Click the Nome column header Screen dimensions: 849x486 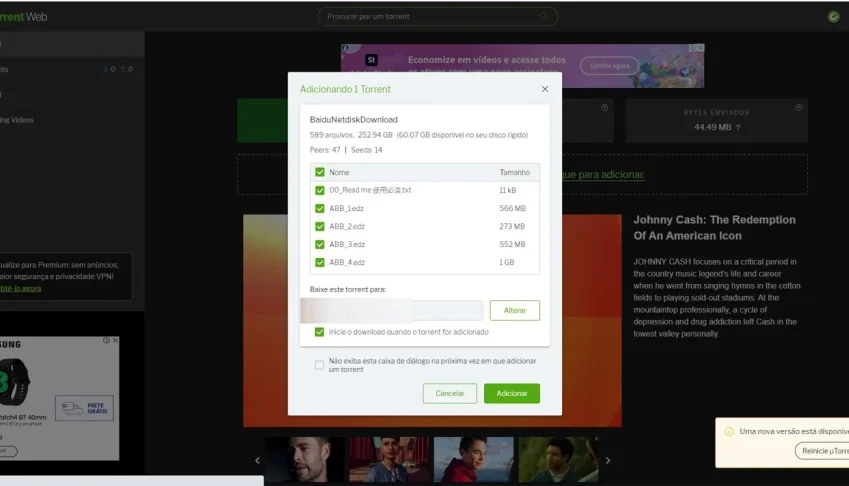point(339,172)
